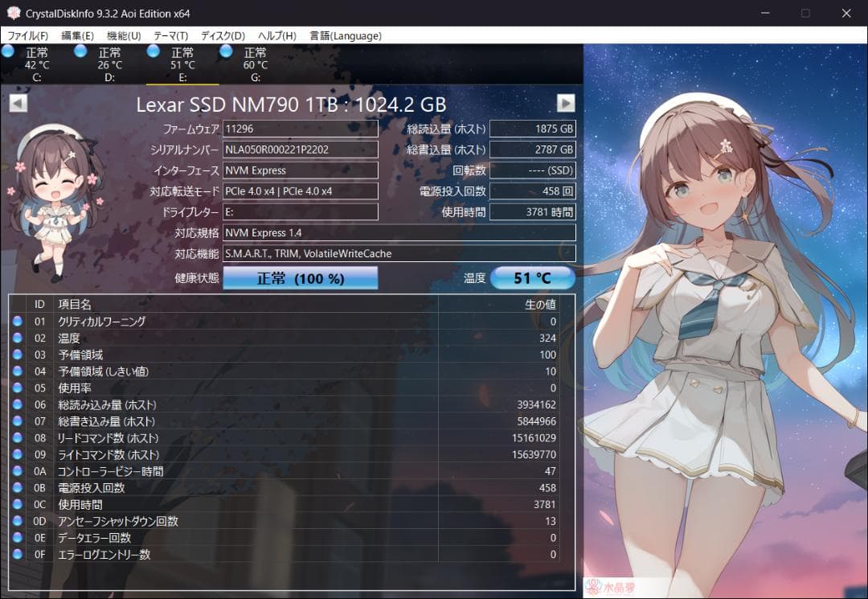Click the blue status dot beside クリティカルワーニング
Screen dimensions: 868x599
pos(19,321)
